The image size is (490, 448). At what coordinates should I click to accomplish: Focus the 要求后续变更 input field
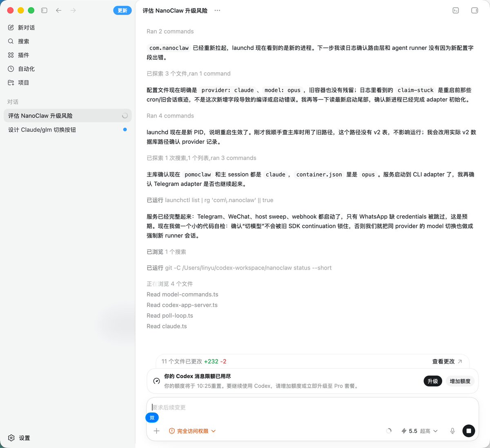coord(312,407)
